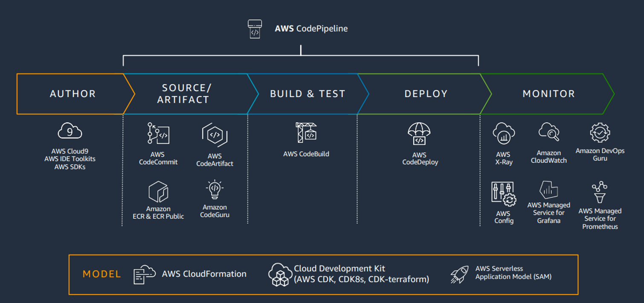The image size is (644, 303).
Task: Click the AWS CodeArtifact label
Action: click(x=215, y=160)
